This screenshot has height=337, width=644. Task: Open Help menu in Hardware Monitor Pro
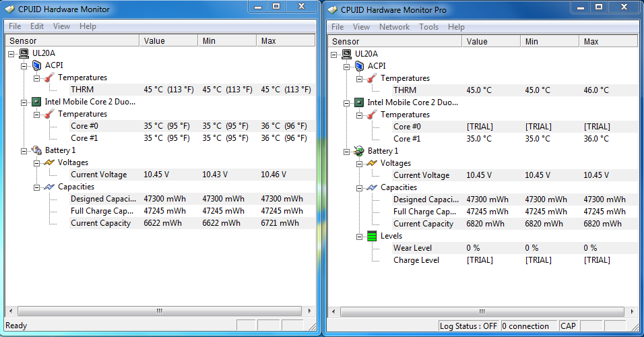coord(456,27)
